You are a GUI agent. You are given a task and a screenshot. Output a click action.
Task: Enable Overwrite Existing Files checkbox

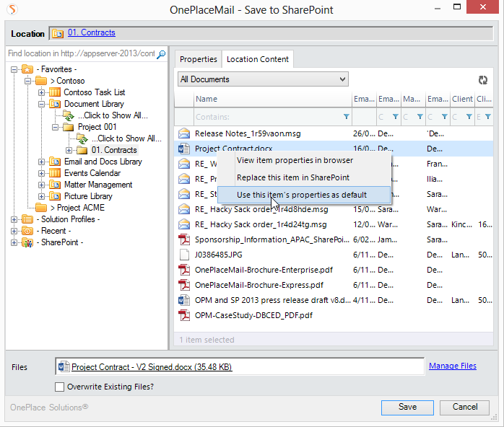tap(60, 387)
